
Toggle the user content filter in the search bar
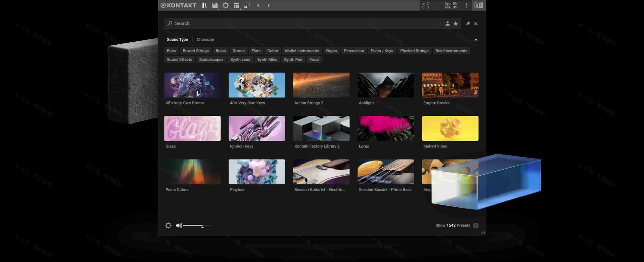[x=448, y=23]
